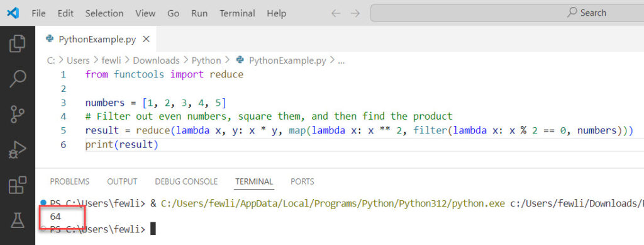Switch to the PORTS panel tab
This screenshot has height=245, width=644.
click(303, 181)
